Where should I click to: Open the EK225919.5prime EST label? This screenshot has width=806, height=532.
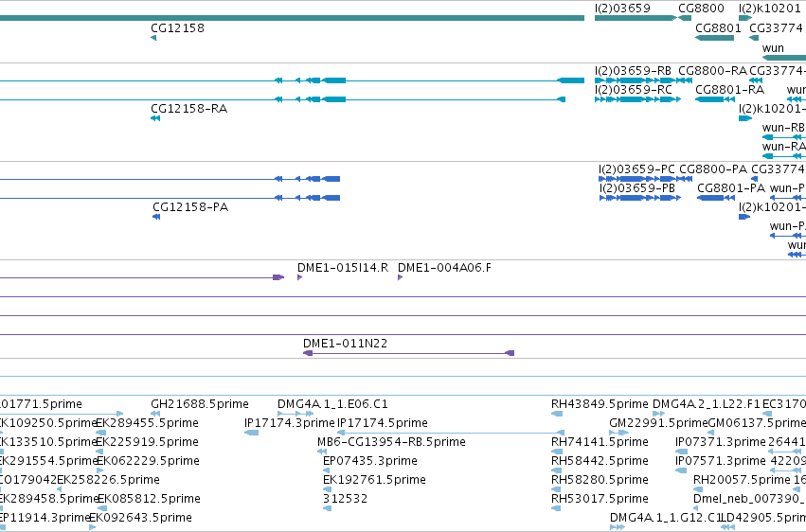[x=147, y=442]
